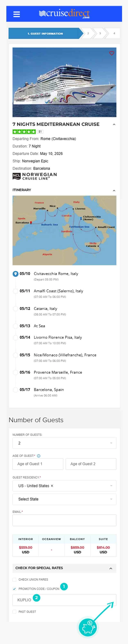Collapse the Itinerary section
The width and height of the screenshot is (128, 644).
[x=114, y=191]
